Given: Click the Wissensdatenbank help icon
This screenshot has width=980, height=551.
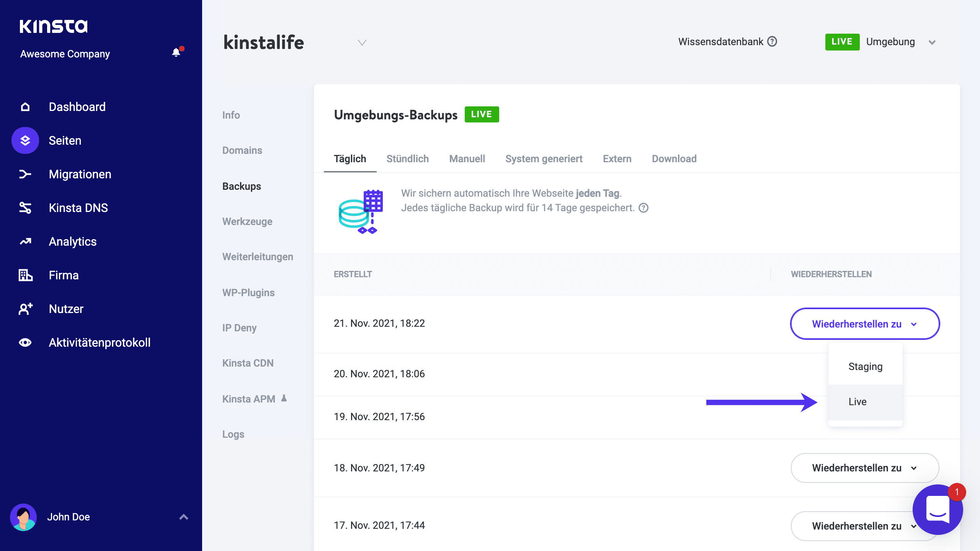Looking at the screenshot, I should 773,41.
